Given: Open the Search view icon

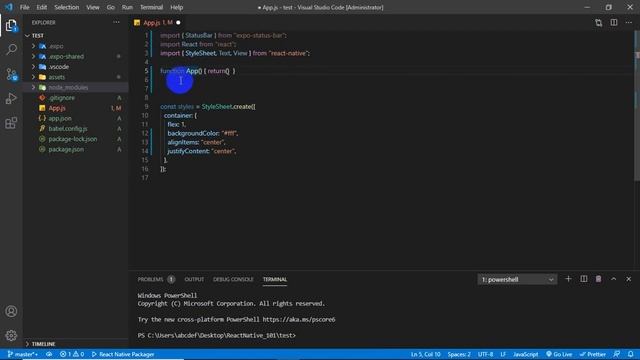Looking at the screenshot, I should point(11,50).
